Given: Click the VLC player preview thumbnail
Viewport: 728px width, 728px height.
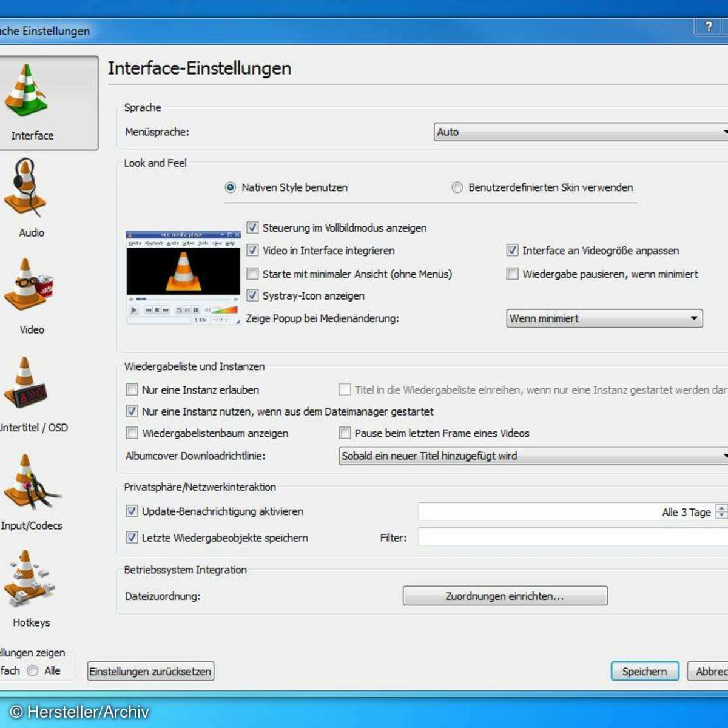Looking at the screenshot, I should 183,277.
